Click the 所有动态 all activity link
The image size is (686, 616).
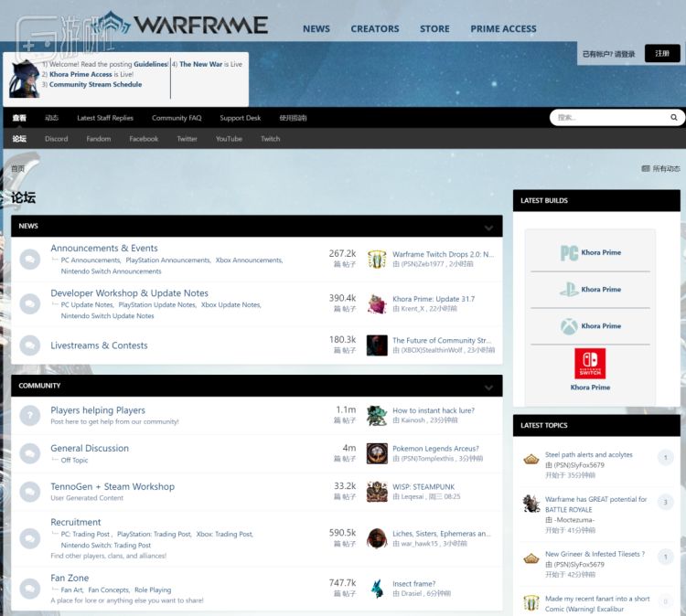[660, 168]
